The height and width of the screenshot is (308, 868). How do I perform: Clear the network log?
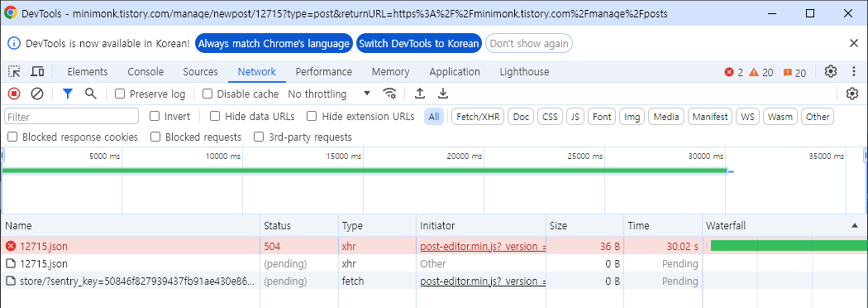(37, 94)
